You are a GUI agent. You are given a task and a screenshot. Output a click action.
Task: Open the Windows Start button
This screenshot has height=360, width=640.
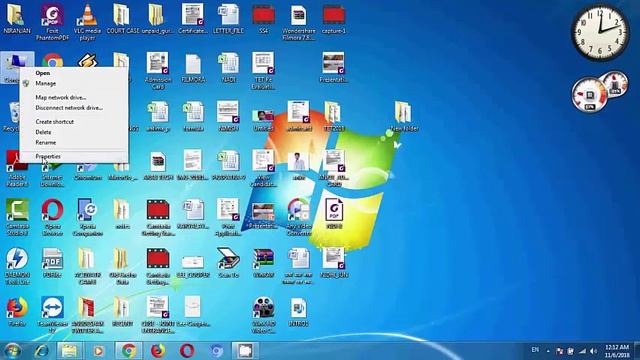pos(12,351)
